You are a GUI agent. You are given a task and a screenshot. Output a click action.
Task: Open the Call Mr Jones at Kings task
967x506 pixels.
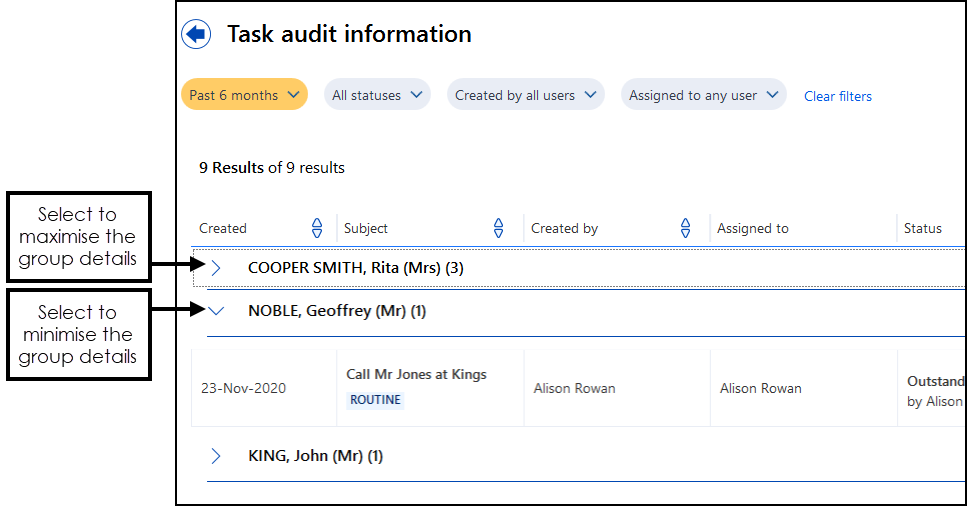[x=416, y=374]
